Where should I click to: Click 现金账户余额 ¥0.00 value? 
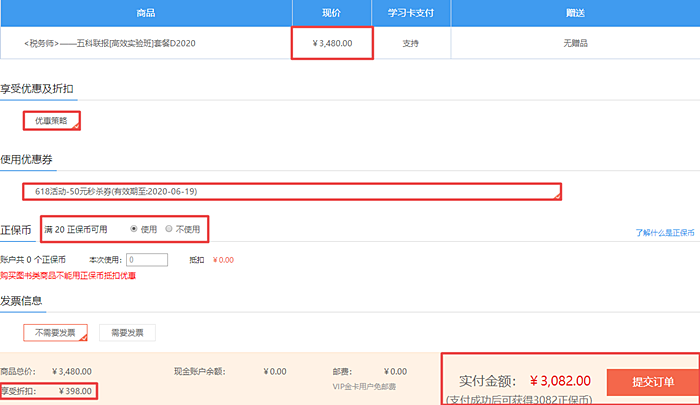[275, 372]
